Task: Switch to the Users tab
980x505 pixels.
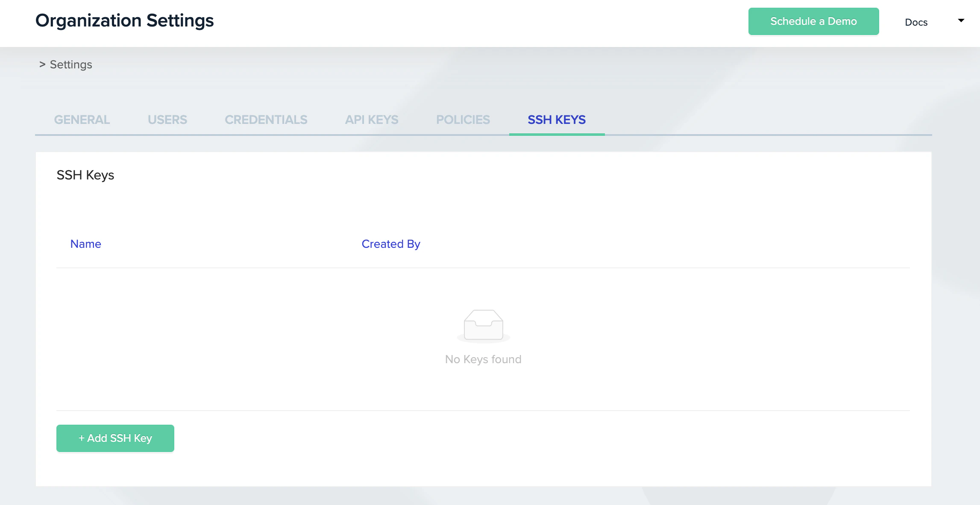Action: point(167,120)
